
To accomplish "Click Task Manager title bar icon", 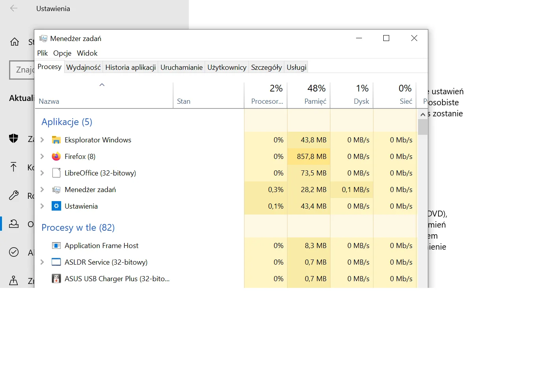I will click(43, 38).
